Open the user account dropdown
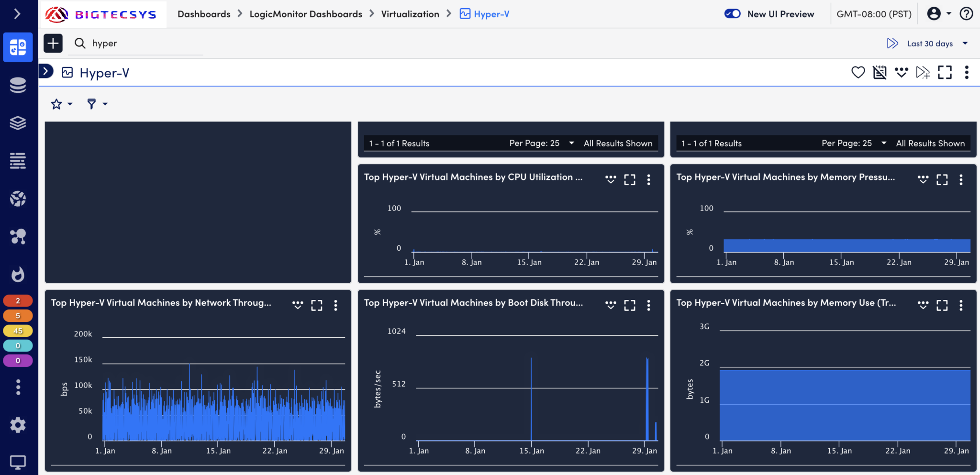 939,14
